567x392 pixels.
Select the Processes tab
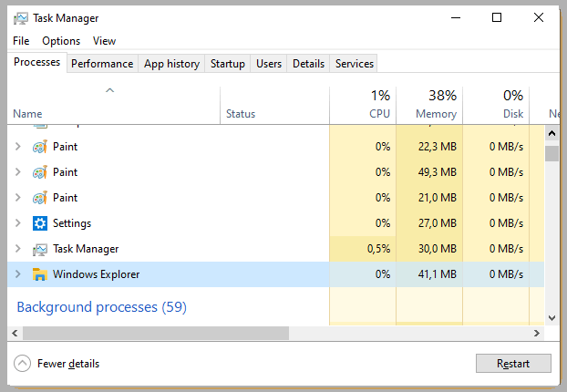coord(36,62)
